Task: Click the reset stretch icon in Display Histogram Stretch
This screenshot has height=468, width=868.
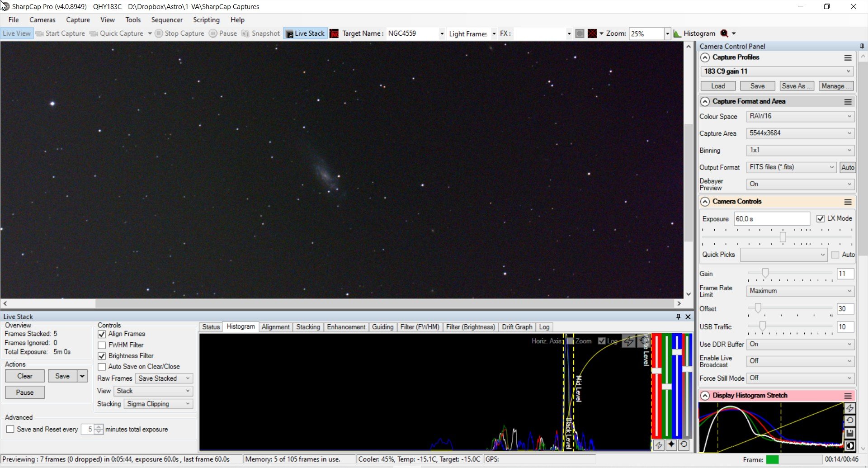Action: (850, 421)
